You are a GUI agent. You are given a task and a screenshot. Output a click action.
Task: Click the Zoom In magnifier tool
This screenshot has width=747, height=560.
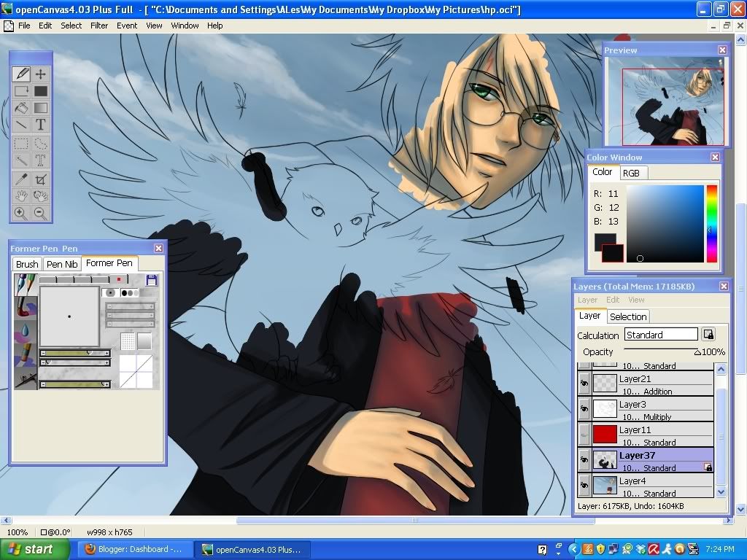click(x=21, y=214)
